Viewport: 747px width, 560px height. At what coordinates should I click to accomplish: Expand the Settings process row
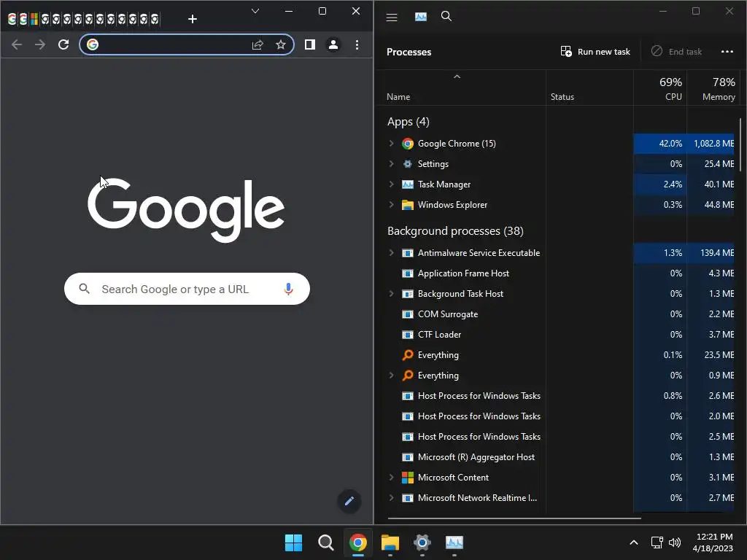(x=391, y=164)
